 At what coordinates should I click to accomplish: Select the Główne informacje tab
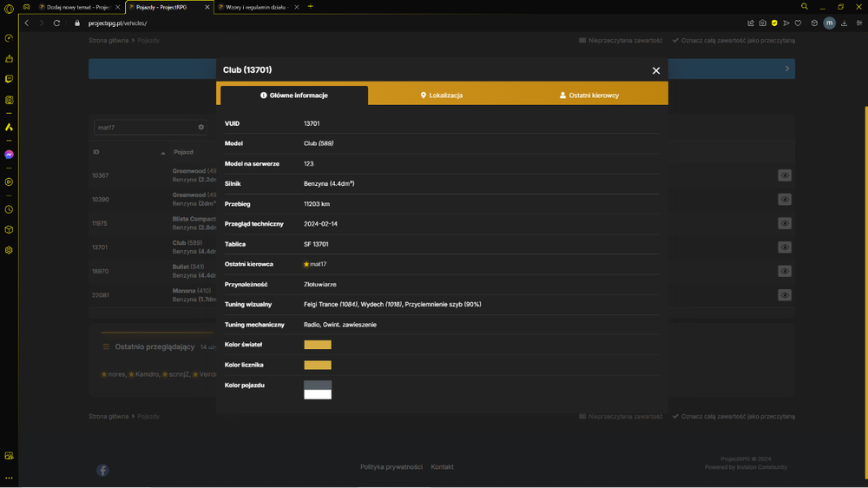[x=294, y=96]
